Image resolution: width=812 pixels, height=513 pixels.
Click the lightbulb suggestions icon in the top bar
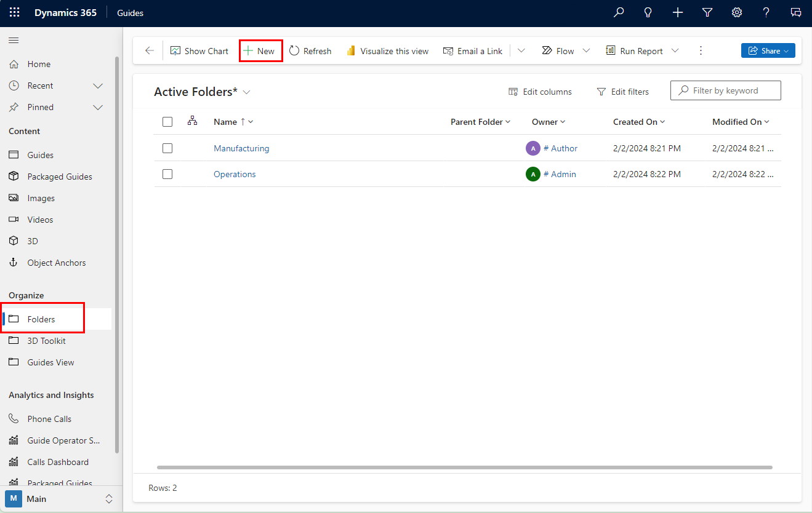(648, 12)
